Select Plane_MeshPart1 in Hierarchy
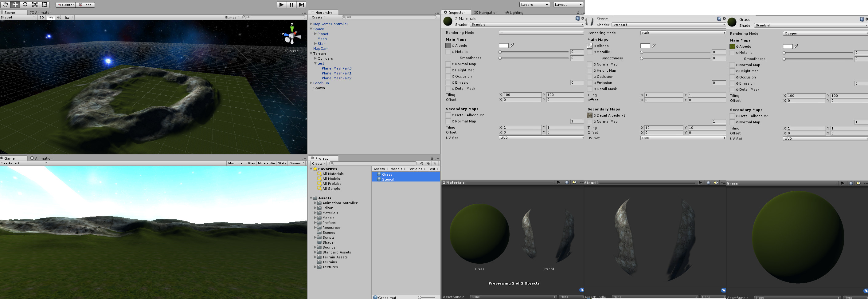Screen dimensions: 868x299 pyautogui.click(x=336, y=73)
